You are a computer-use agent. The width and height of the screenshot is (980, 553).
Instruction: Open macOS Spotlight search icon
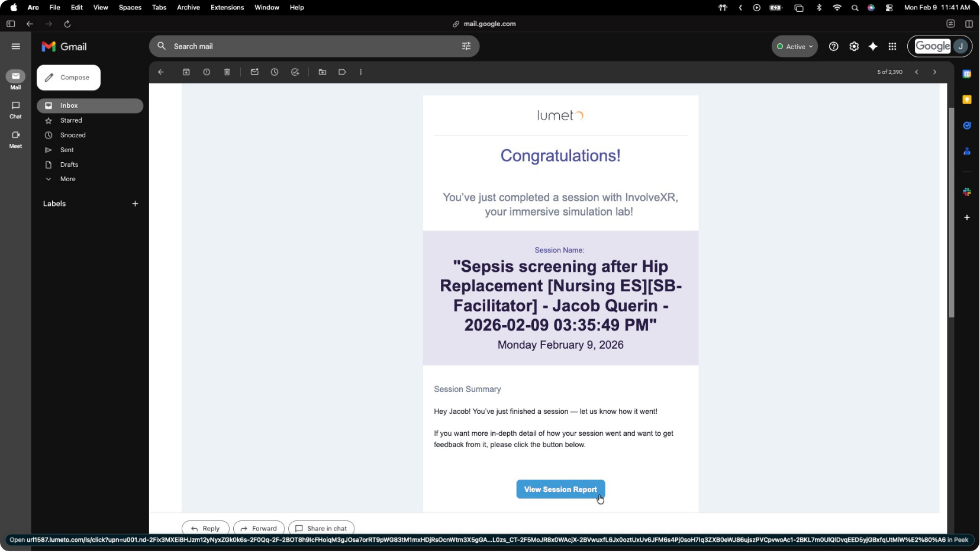click(x=855, y=8)
